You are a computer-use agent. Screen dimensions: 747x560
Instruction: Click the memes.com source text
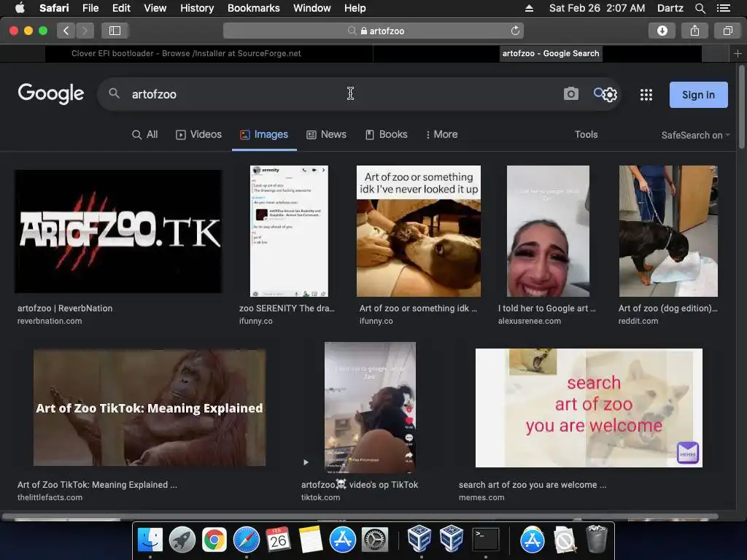[481, 497]
